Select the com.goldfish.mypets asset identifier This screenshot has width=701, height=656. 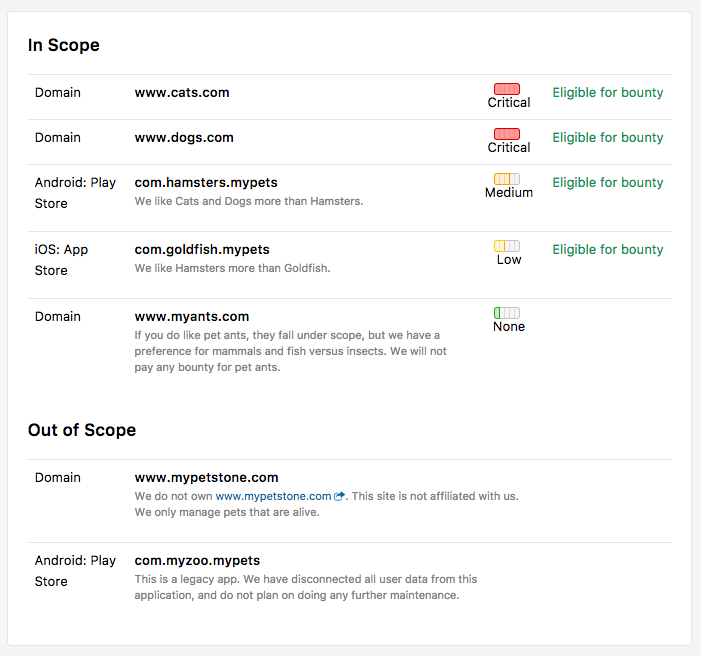[202, 250]
